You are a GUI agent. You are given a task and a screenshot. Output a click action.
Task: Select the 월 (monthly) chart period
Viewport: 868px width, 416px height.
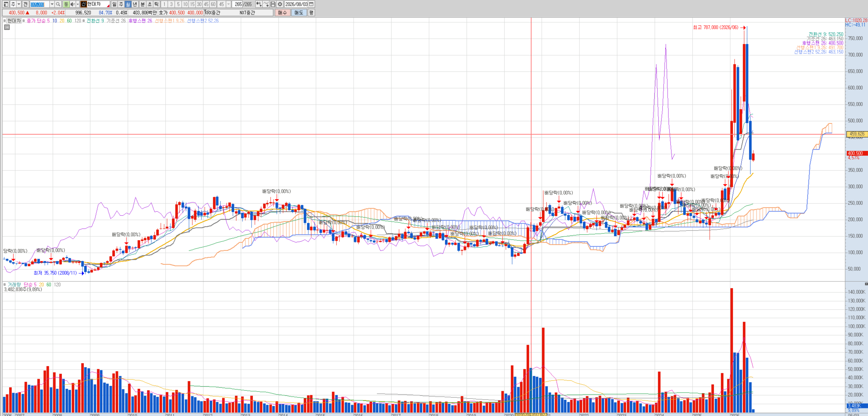pyautogui.click(x=128, y=4)
